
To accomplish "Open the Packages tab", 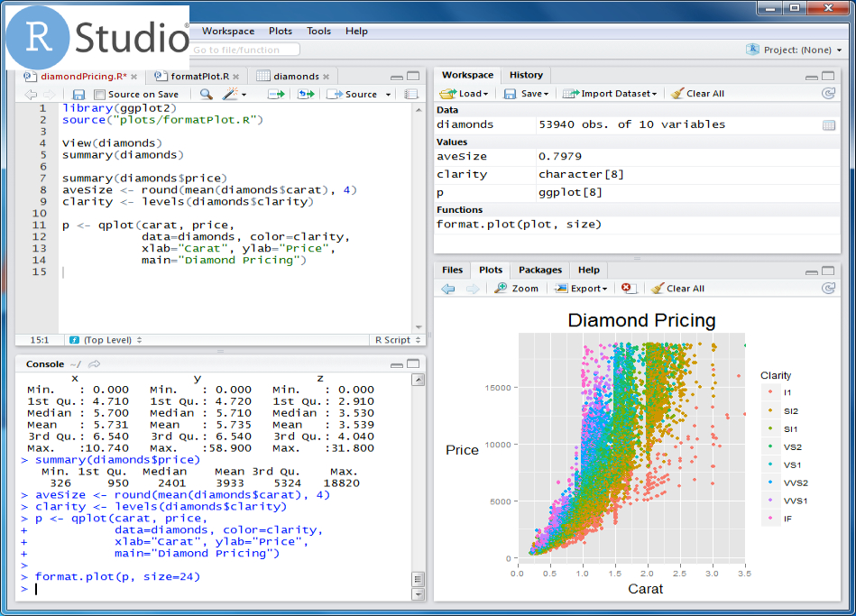I will pos(540,270).
